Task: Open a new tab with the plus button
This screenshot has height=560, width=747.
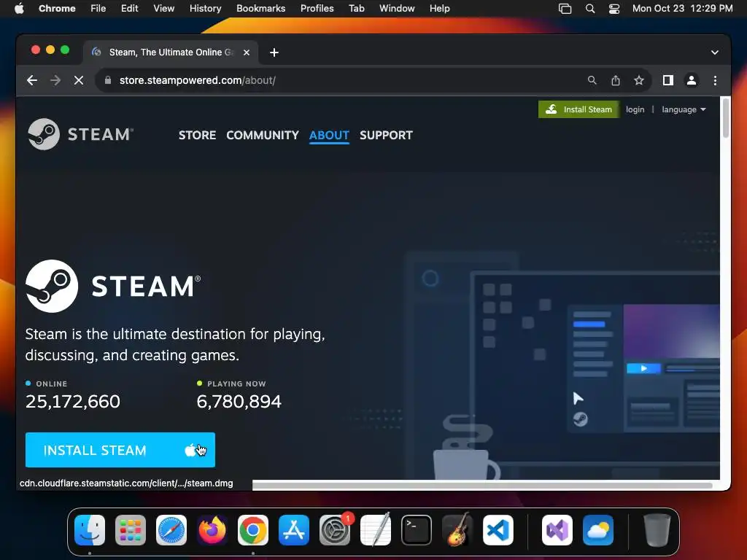Action: click(x=274, y=52)
